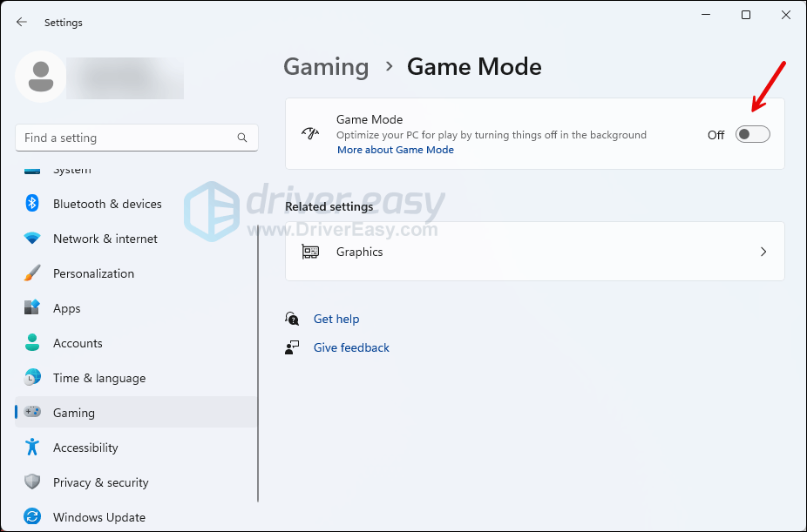Image resolution: width=807 pixels, height=532 pixels.
Task: Click the Privacy & security shield icon
Action: tap(32, 482)
